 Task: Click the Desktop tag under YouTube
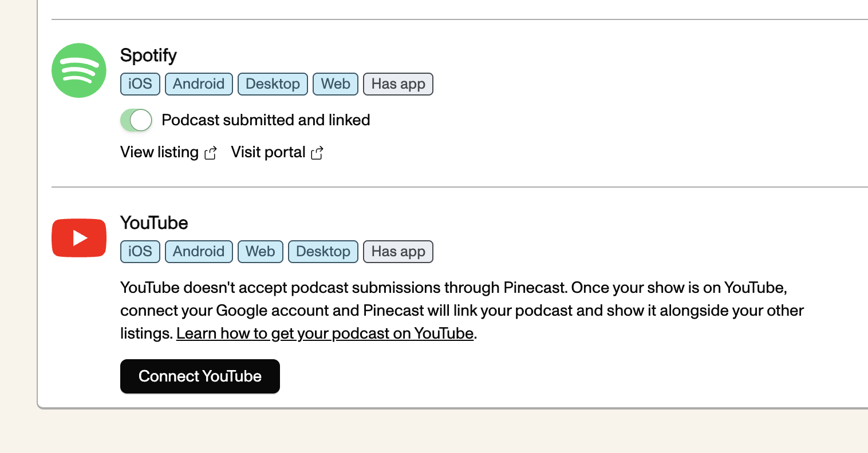click(x=323, y=252)
